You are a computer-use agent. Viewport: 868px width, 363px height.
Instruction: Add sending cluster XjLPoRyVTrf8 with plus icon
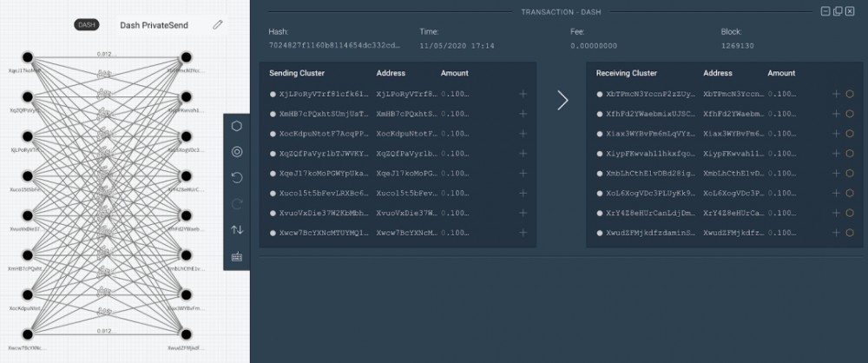click(x=523, y=94)
